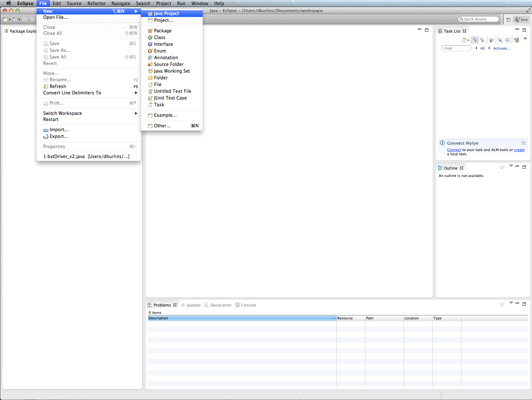532x400 pixels.
Task: Select Project... in the New submenu
Action: coord(172,20)
